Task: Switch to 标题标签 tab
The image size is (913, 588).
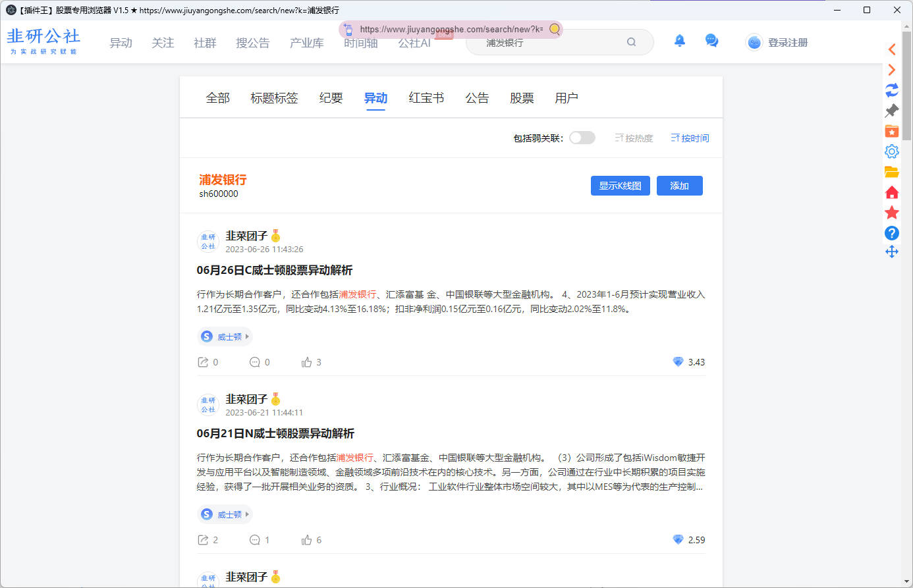Action: tap(274, 98)
